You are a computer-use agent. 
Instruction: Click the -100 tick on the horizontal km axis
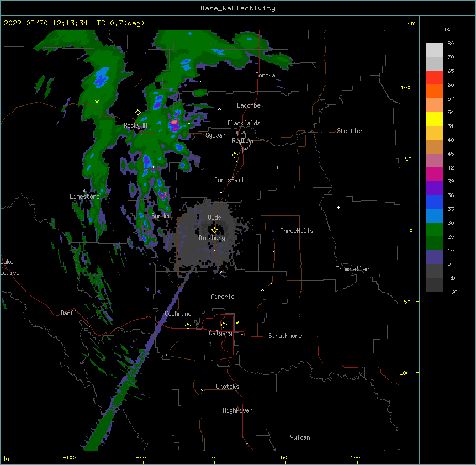69,457
